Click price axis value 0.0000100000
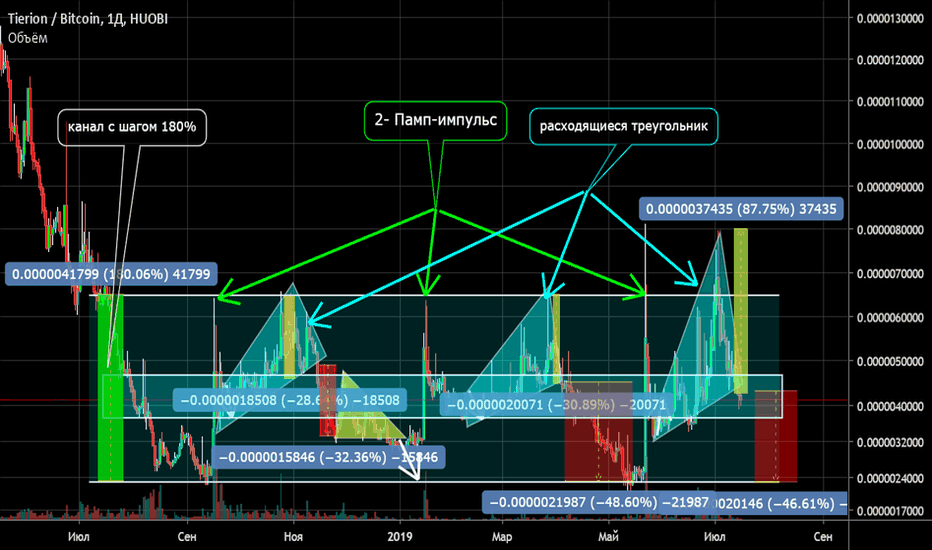The width and height of the screenshot is (932, 550). point(890,144)
